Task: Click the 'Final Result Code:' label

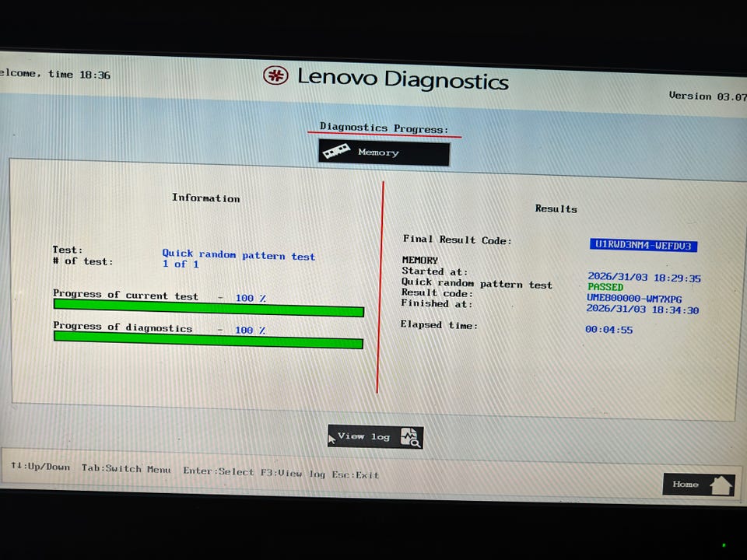Action: (x=458, y=240)
